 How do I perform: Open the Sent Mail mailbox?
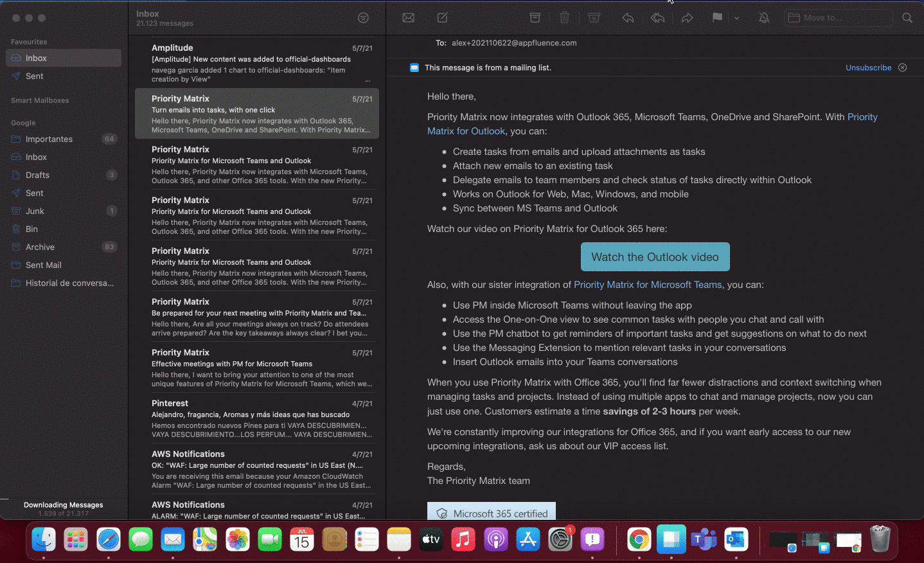pos(64,265)
